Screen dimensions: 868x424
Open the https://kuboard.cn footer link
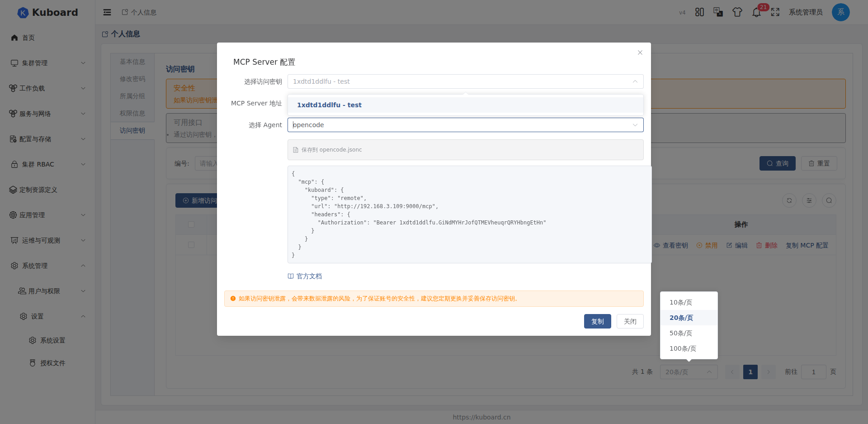481,417
